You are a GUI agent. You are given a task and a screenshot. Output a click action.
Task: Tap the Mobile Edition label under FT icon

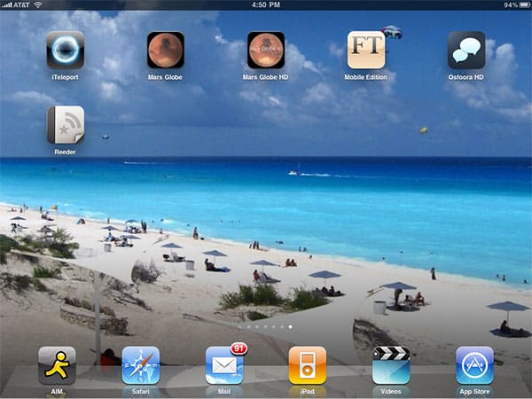click(x=366, y=77)
